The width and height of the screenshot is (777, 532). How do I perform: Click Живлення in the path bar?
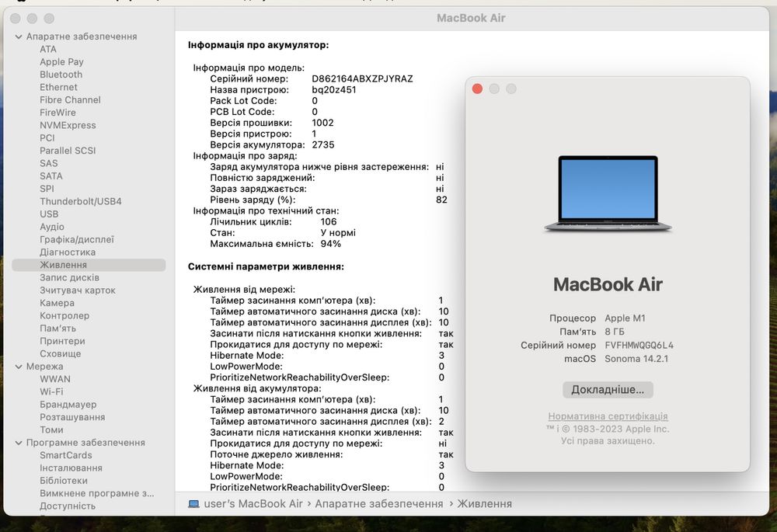[x=484, y=504]
